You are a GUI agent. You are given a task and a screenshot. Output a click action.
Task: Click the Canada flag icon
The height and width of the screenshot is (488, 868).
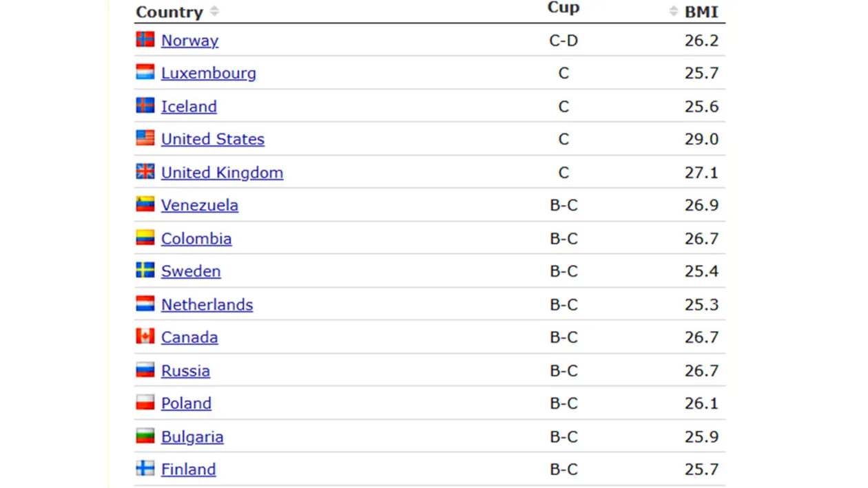(145, 337)
